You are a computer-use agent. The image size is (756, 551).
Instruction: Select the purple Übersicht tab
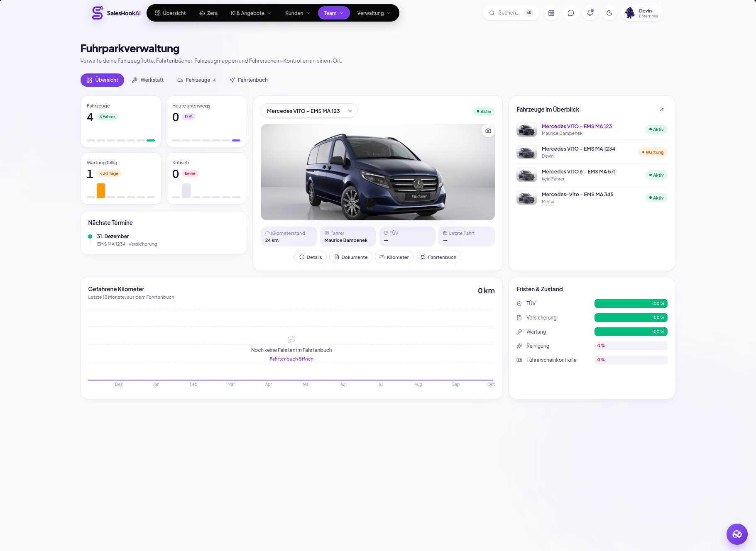102,80
